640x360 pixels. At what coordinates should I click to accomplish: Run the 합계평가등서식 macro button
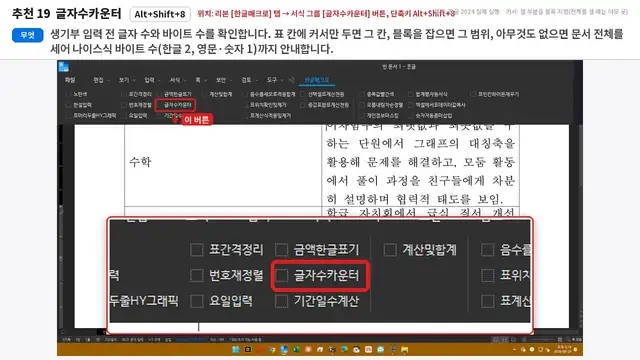(x=428, y=94)
